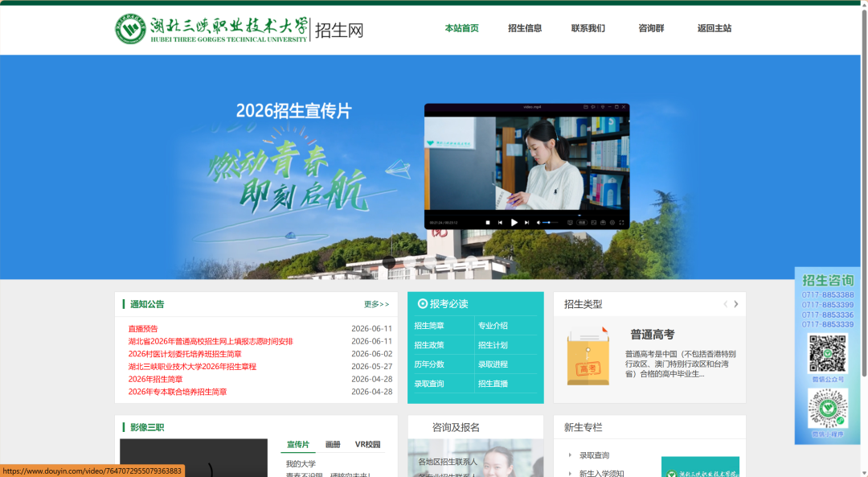Open notice 2026村医计划委托培养班招生简章
The width and height of the screenshot is (868, 477).
coord(185,354)
